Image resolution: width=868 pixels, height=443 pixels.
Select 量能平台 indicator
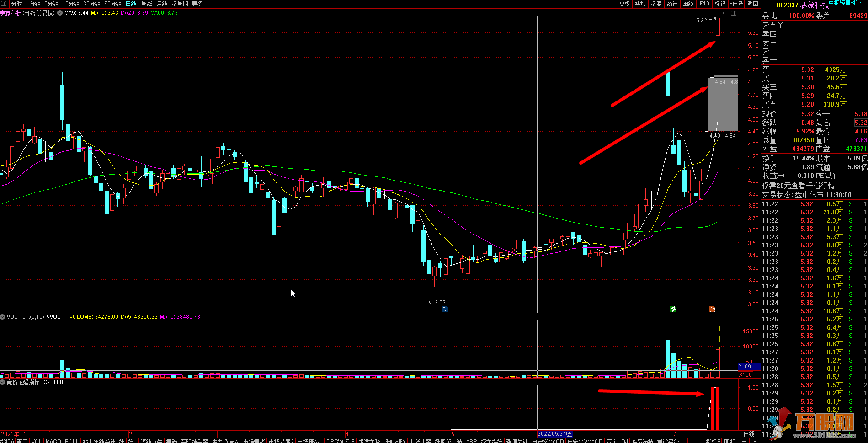(668, 441)
